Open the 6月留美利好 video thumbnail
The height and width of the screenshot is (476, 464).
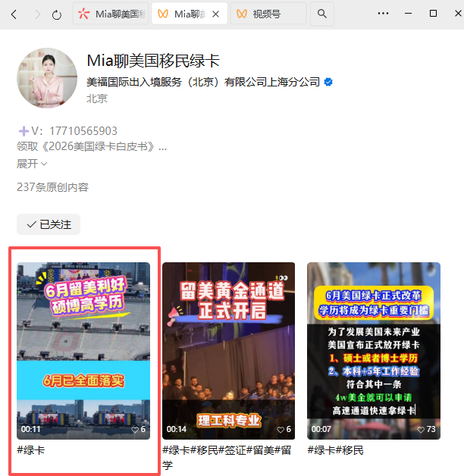(83, 351)
